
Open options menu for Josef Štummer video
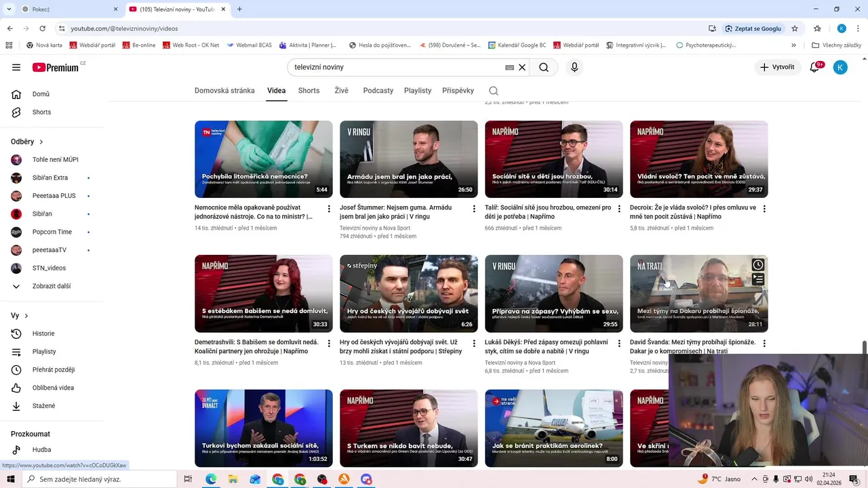tap(474, 209)
